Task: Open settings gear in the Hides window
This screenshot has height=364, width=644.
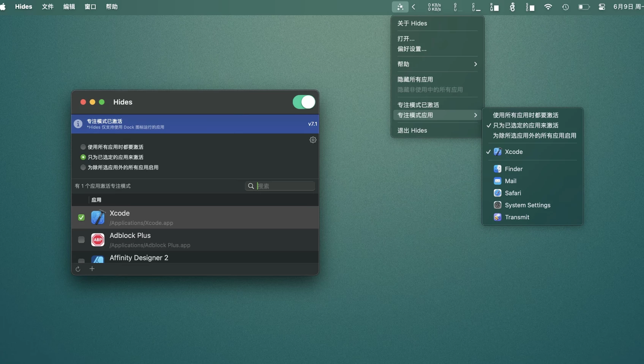Action: coord(313,140)
